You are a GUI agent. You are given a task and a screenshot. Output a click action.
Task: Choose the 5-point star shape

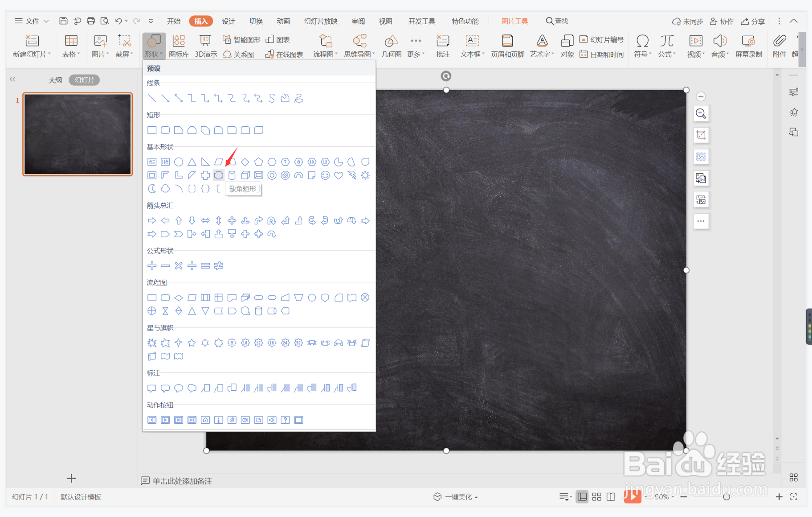[192, 343]
